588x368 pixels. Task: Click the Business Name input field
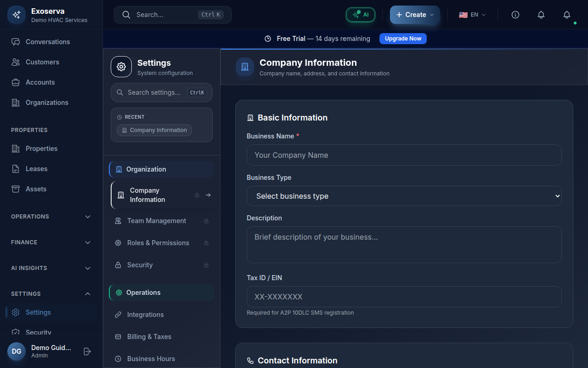(404, 155)
